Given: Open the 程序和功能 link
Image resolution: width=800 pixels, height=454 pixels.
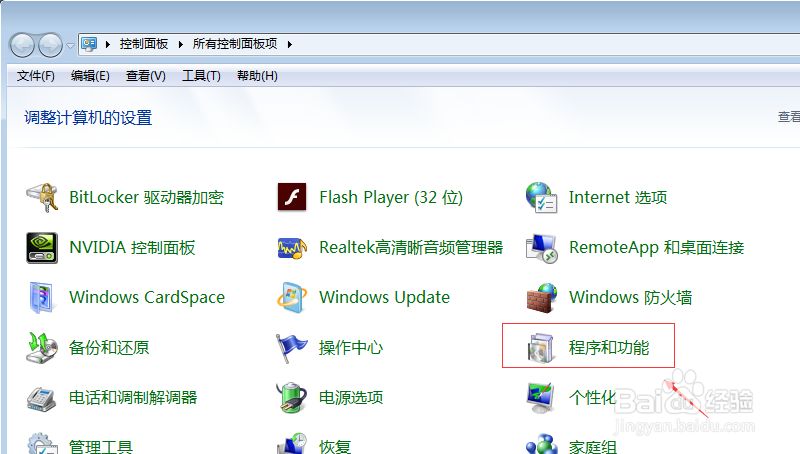Looking at the screenshot, I should 609,347.
